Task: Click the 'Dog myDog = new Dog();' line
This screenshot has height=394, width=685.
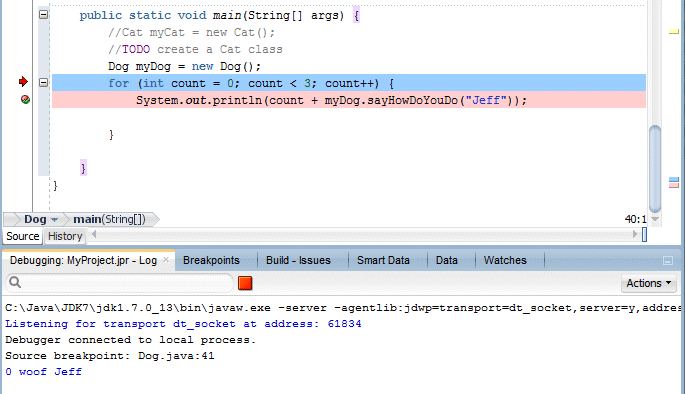Action: click(184, 66)
